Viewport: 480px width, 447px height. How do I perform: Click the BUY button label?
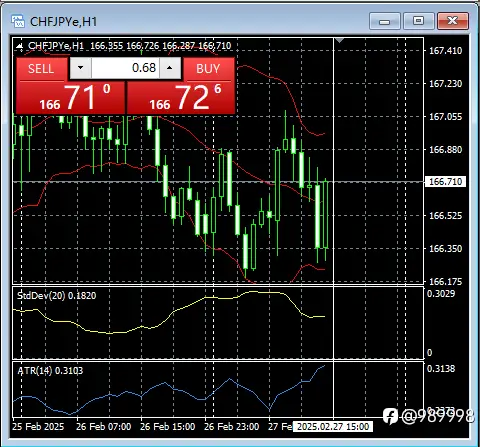208,69
